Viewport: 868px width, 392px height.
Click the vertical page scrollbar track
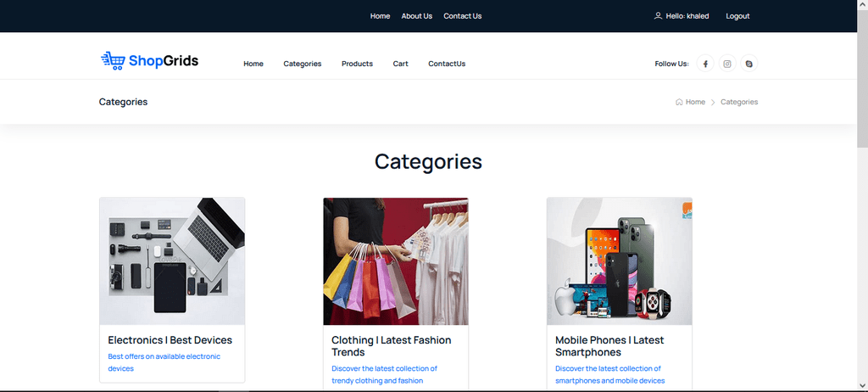[862, 194]
